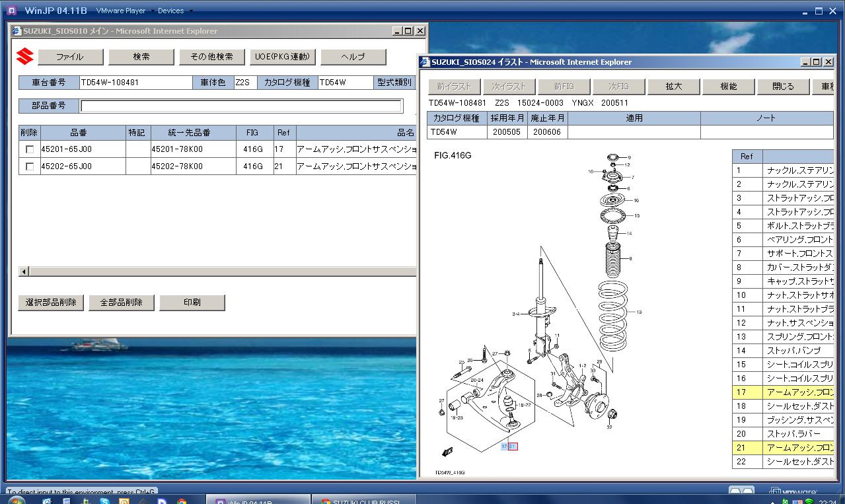Select Ref 8 row in illustration parts list
The width and height of the screenshot is (845, 504).
pos(783,268)
